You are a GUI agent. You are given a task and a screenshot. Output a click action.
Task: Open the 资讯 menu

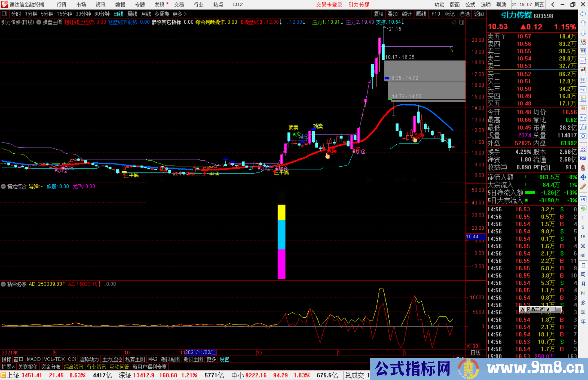click(x=100, y=5)
